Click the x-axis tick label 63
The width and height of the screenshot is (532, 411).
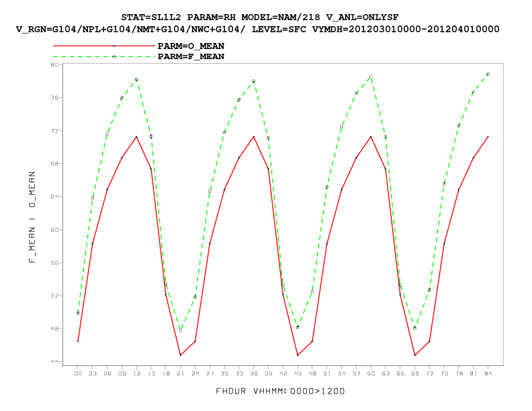click(x=386, y=373)
